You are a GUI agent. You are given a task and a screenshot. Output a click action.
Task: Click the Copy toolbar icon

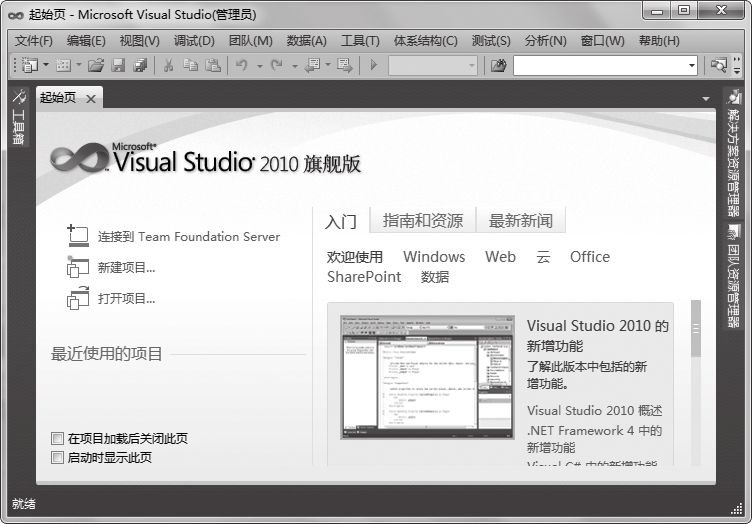click(x=190, y=65)
